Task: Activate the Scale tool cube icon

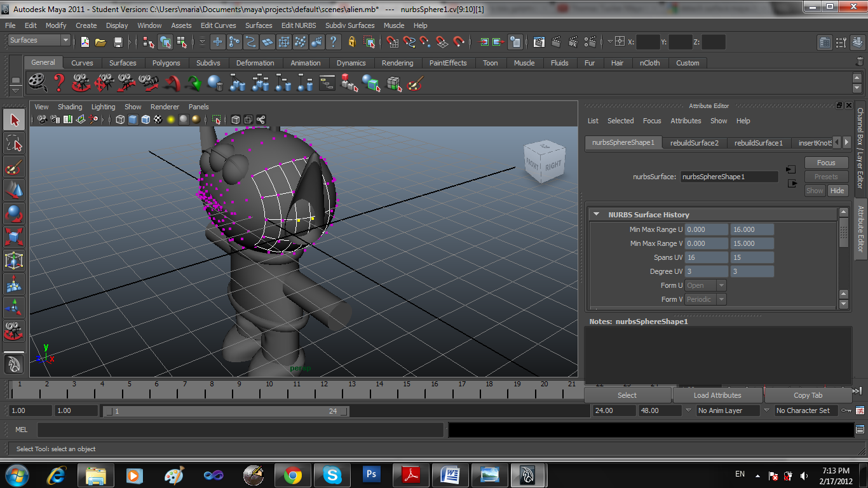Action: tap(14, 237)
